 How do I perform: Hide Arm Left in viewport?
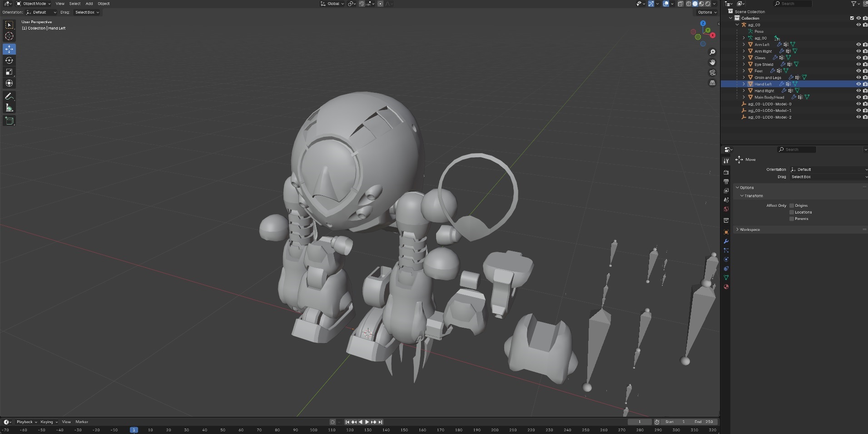[858, 45]
